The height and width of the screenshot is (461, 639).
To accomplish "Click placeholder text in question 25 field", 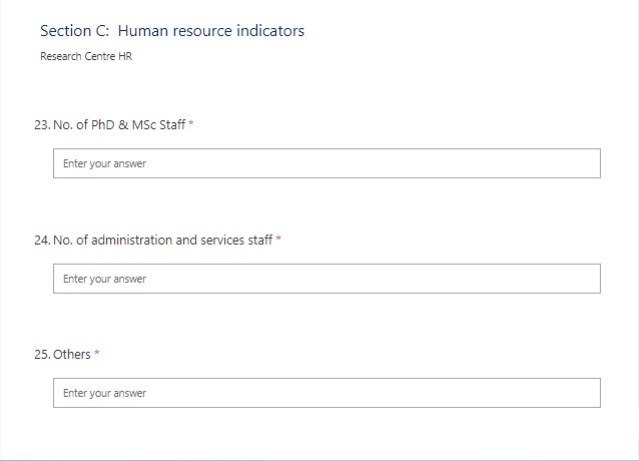I will 104,393.
